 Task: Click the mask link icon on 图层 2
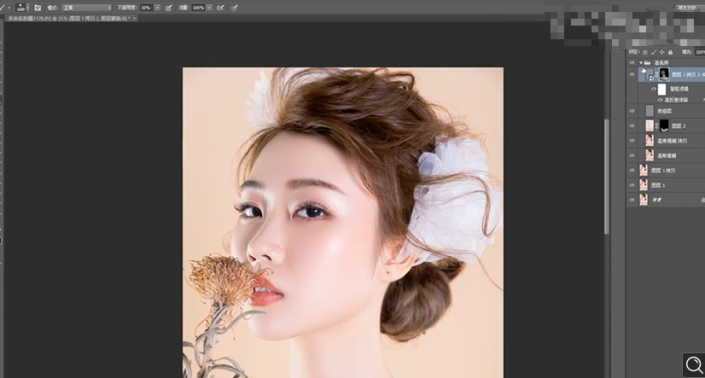coord(656,126)
